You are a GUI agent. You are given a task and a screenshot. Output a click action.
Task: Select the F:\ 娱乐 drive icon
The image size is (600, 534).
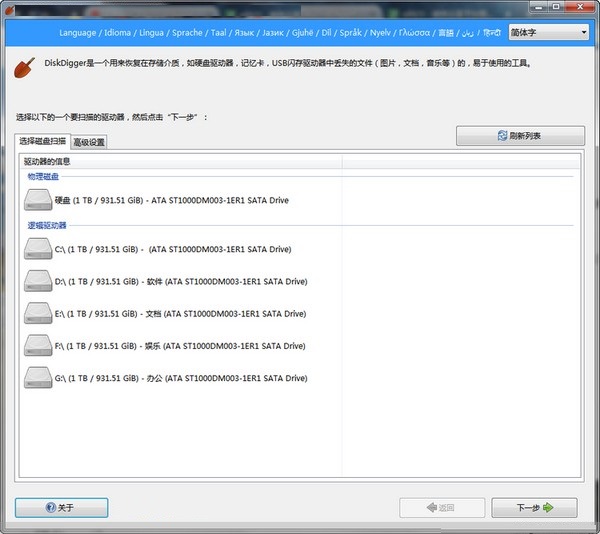(38, 346)
